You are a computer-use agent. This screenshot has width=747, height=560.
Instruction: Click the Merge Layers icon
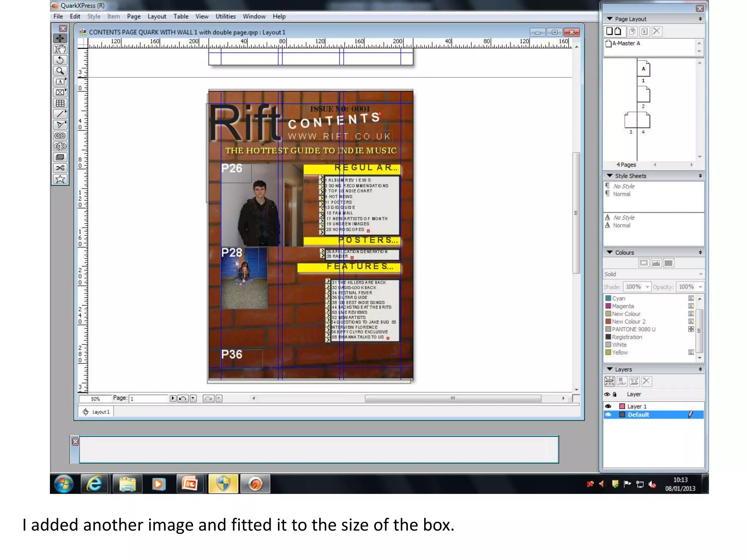[x=634, y=381]
